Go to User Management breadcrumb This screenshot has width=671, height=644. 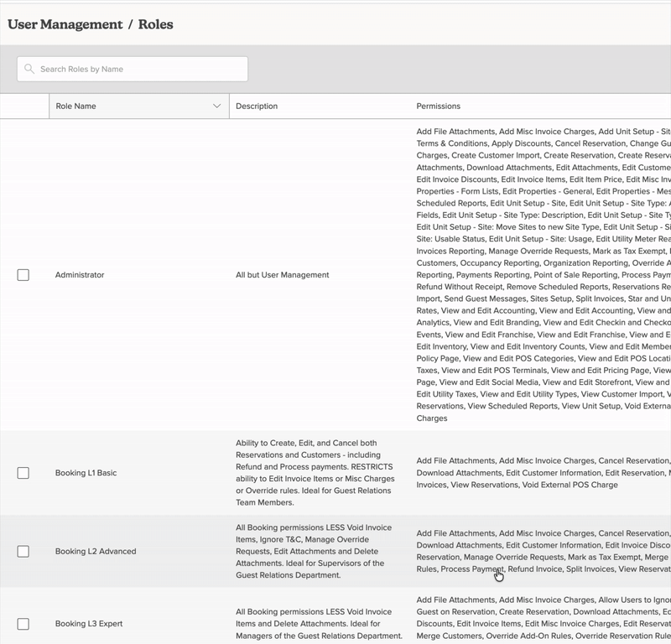65,24
